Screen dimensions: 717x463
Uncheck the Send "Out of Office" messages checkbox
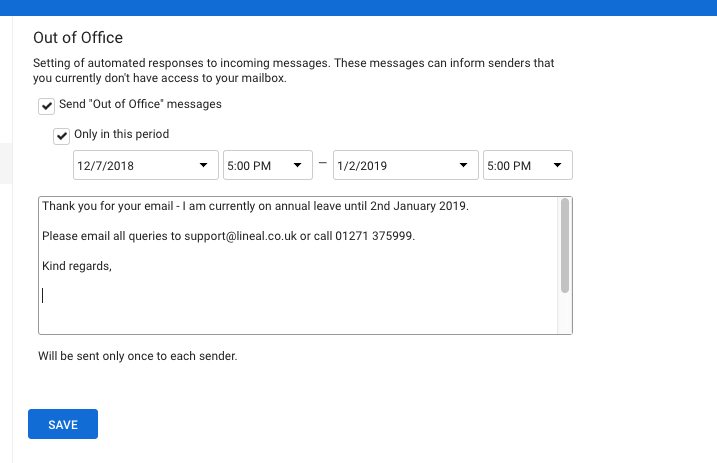pyautogui.click(x=46, y=105)
